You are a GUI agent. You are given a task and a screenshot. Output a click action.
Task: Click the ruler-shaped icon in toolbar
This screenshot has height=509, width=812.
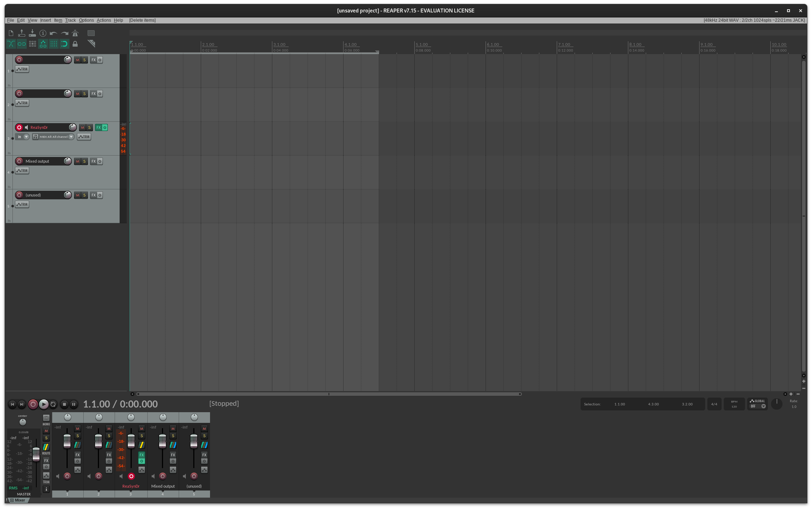[x=91, y=44]
